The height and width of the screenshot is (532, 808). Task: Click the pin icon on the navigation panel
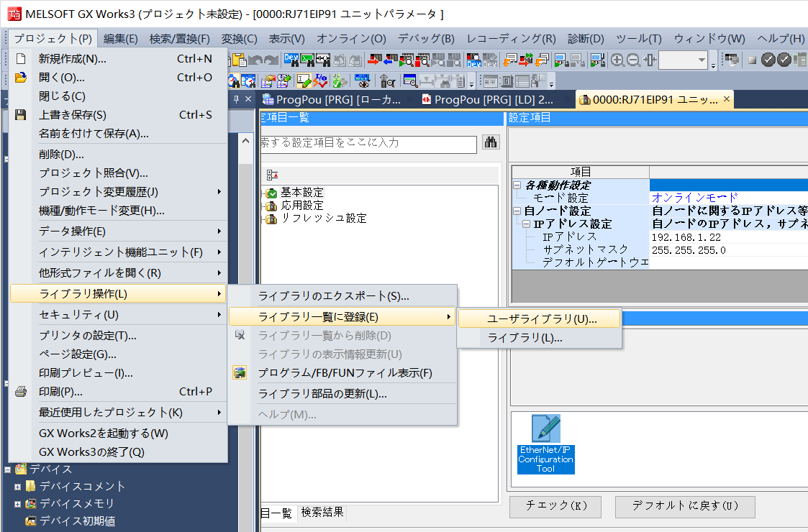pos(235,99)
